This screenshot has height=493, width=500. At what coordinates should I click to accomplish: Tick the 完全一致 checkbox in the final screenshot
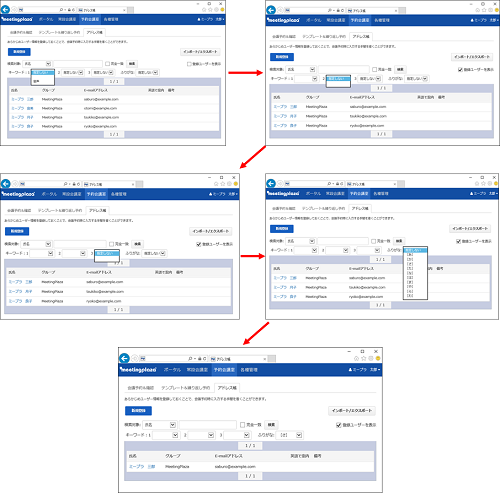pyautogui.click(x=243, y=425)
